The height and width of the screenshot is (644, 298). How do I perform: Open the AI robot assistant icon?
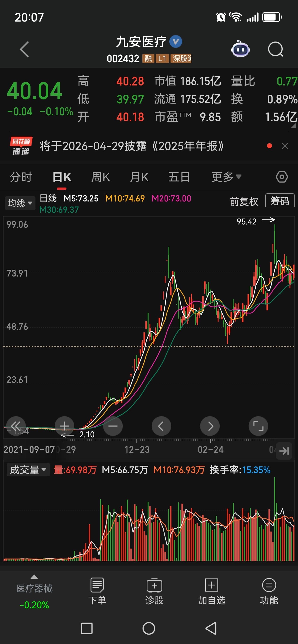tap(240, 49)
